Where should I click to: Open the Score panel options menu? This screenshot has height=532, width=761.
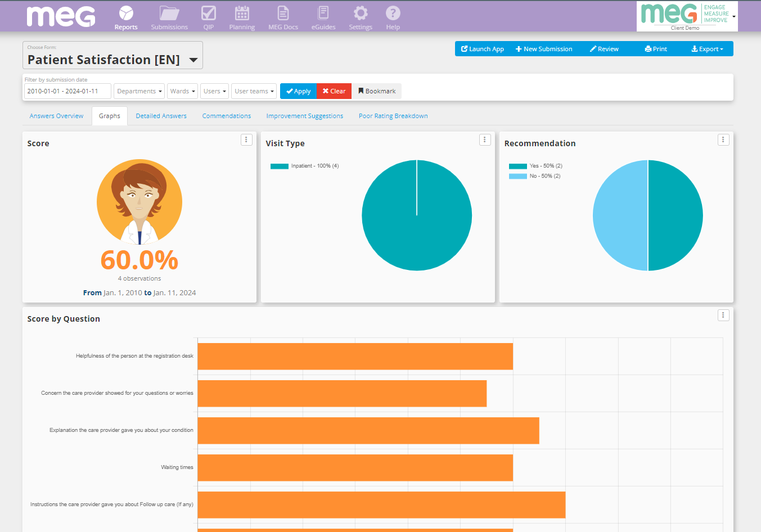tap(246, 139)
